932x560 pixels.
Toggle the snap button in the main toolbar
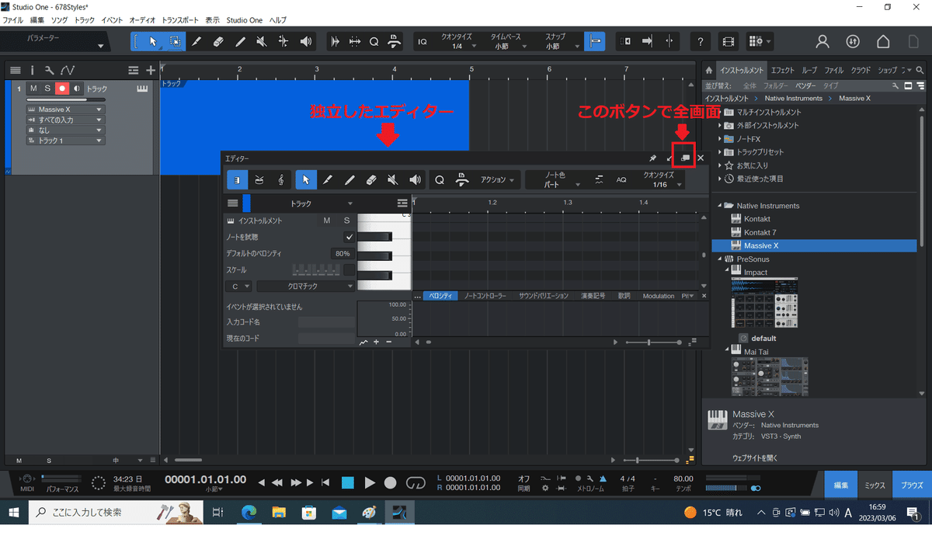click(x=596, y=42)
